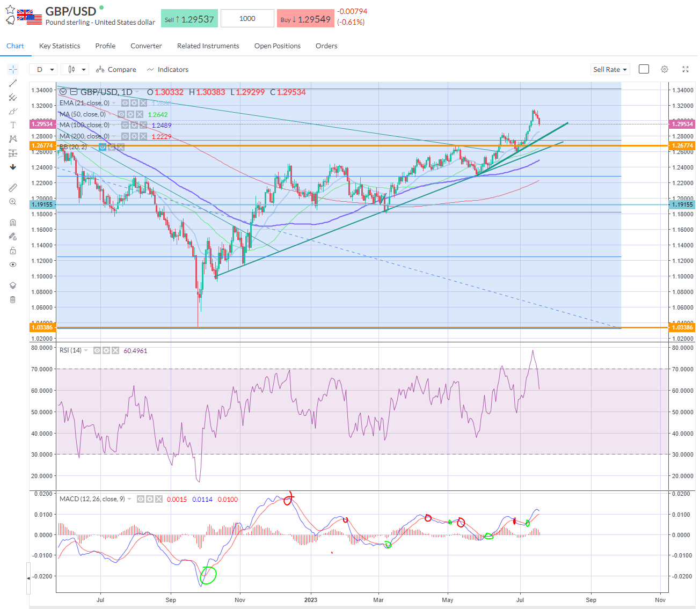700x609 pixels.
Task: Open the Converter tab
Action: pyautogui.click(x=146, y=46)
